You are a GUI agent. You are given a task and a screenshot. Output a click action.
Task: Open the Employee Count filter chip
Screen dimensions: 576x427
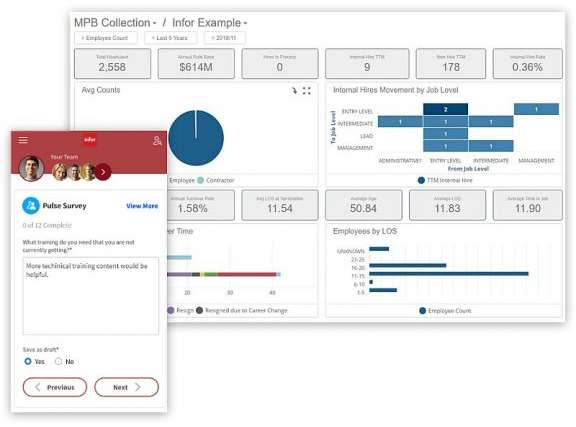[106, 38]
